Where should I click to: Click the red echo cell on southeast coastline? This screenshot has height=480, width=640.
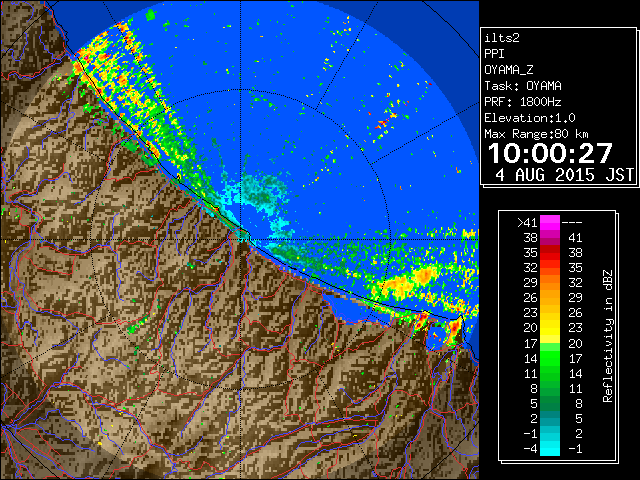[x=455, y=327]
